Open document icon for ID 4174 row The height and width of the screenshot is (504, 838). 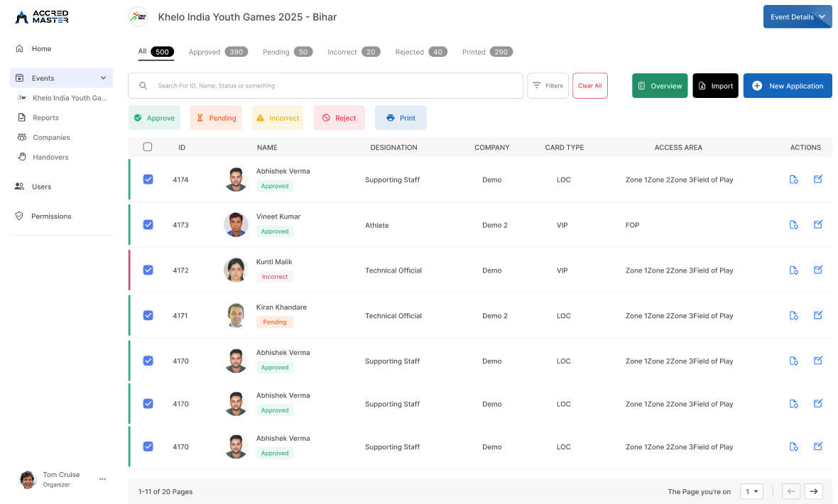tap(794, 180)
